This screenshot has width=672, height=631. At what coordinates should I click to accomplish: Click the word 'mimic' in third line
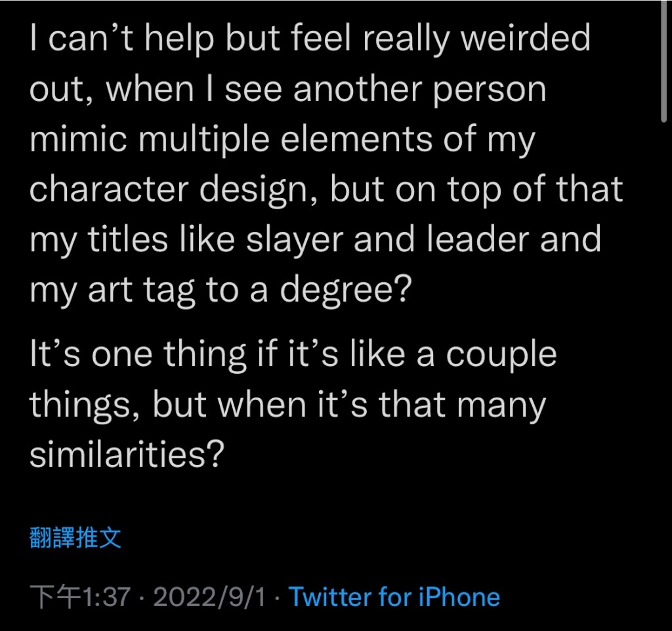(x=78, y=139)
